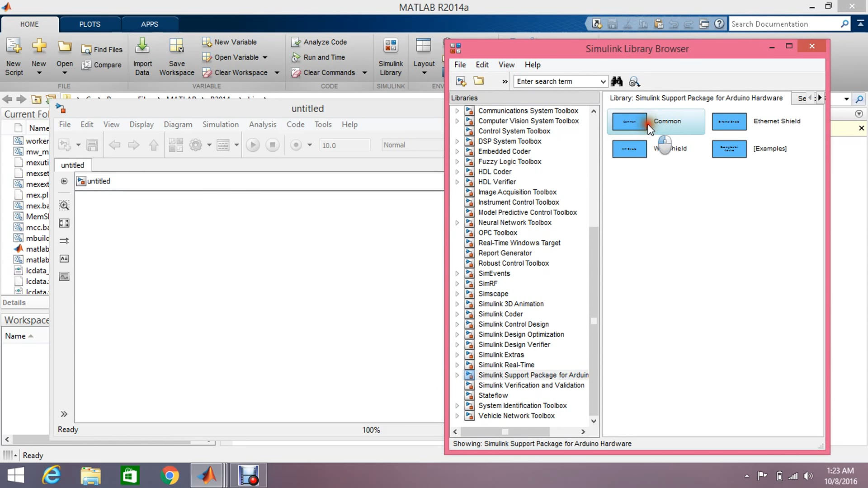868x488 pixels.
Task: Open the Clear Workspace dropdown arrow
Action: 277,73
